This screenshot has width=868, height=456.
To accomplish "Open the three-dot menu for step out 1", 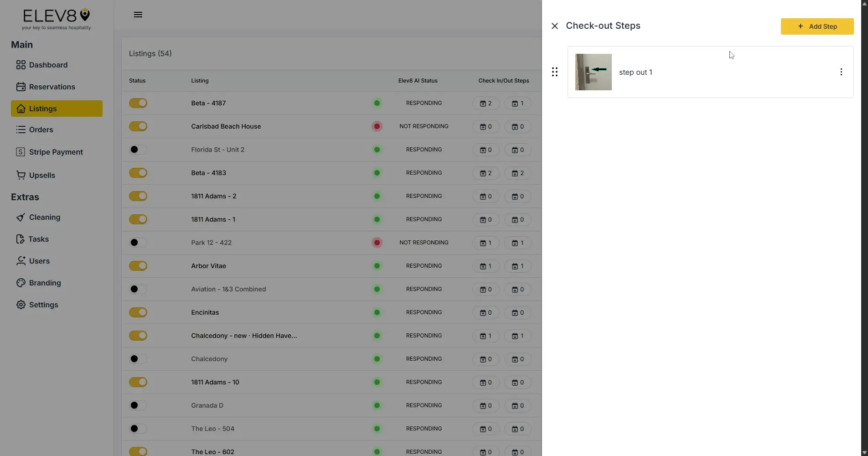I will (x=841, y=72).
